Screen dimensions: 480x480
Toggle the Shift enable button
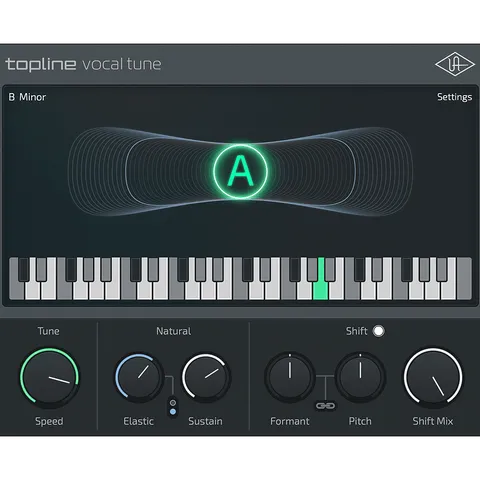(378, 331)
